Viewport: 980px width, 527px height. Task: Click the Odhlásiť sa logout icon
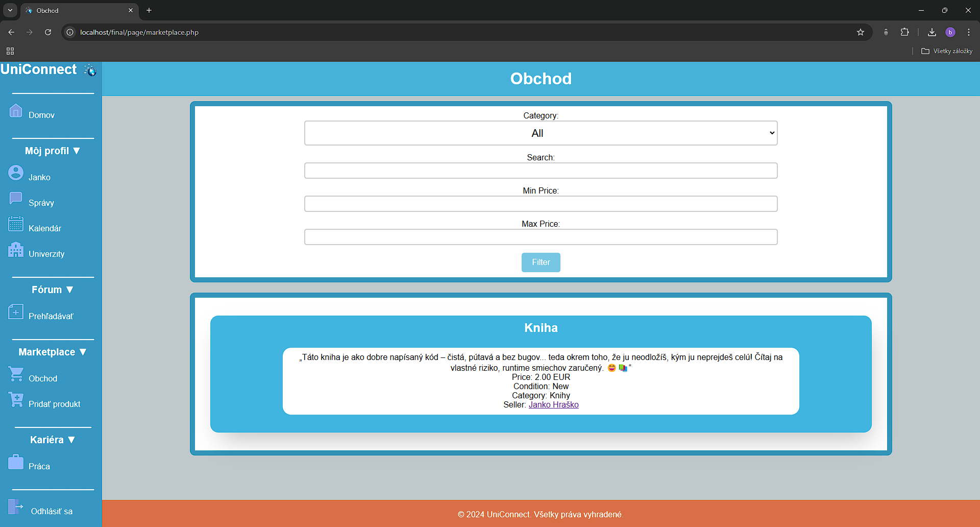(16, 507)
